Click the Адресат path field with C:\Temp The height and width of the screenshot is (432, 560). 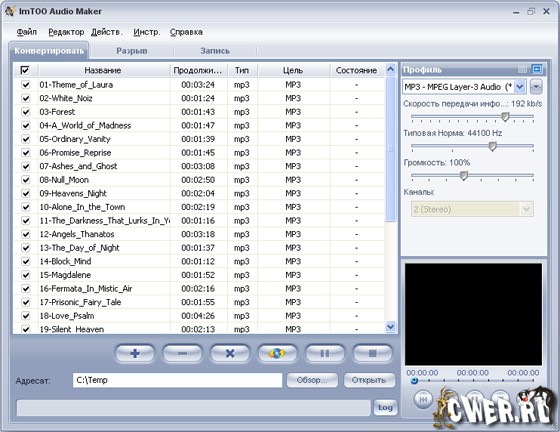coord(178,380)
